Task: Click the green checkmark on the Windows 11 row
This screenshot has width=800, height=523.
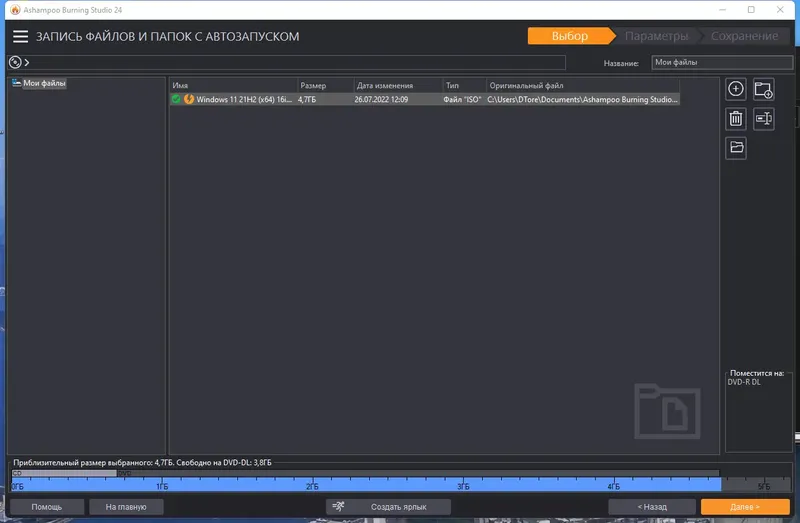Action: pyautogui.click(x=176, y=99)
